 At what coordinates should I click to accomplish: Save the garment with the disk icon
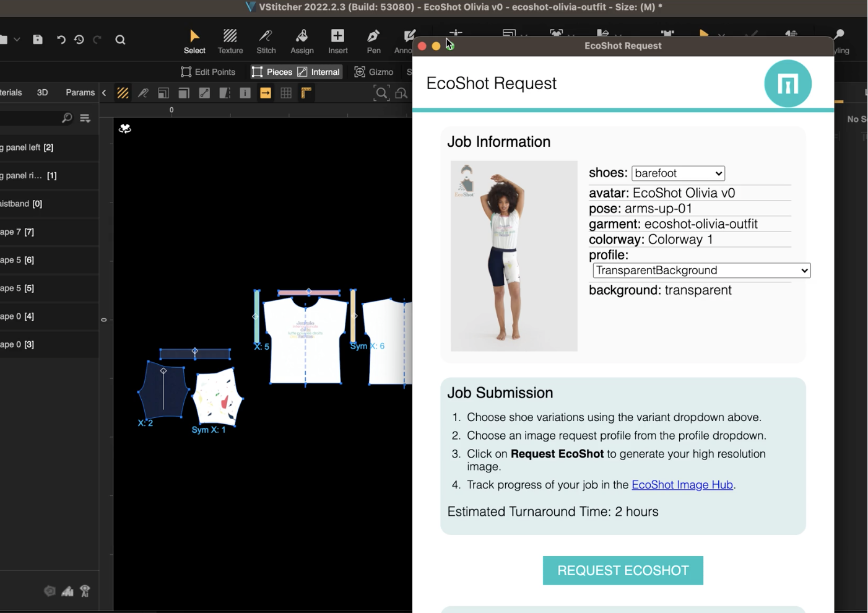[x=38, y=40]
